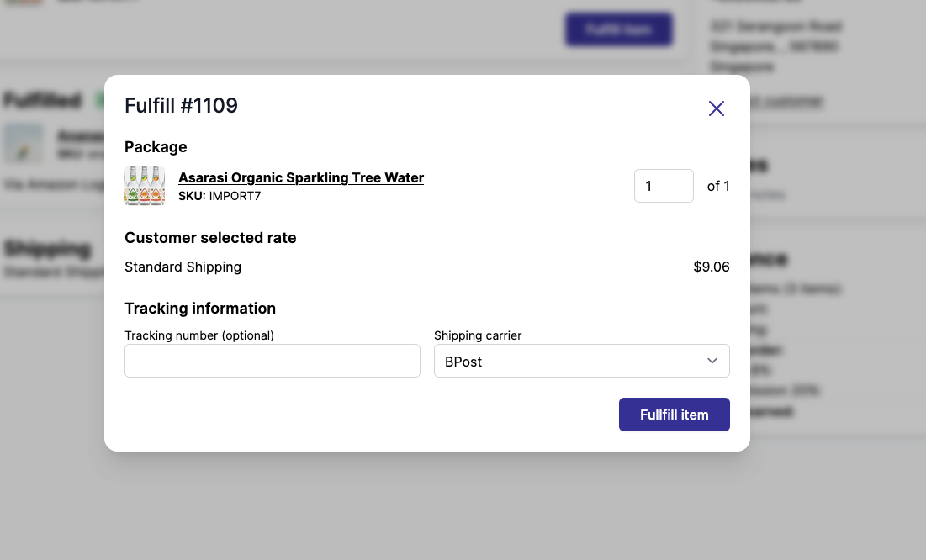Click the Tracking information section label

point(199,308)
